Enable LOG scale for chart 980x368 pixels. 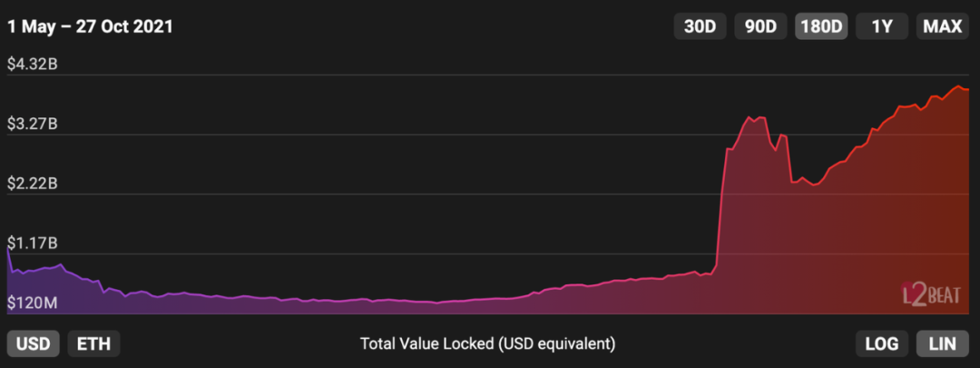[882, 343]
